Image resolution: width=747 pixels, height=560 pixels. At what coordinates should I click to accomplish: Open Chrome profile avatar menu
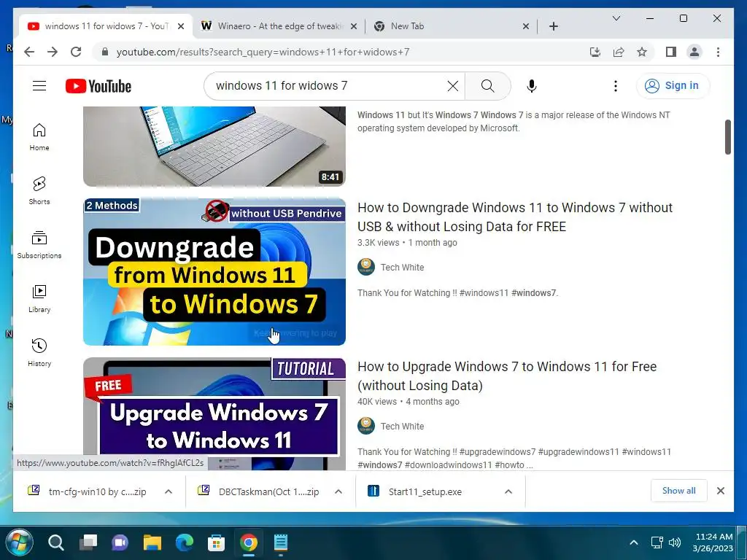(x=694, y=52)
